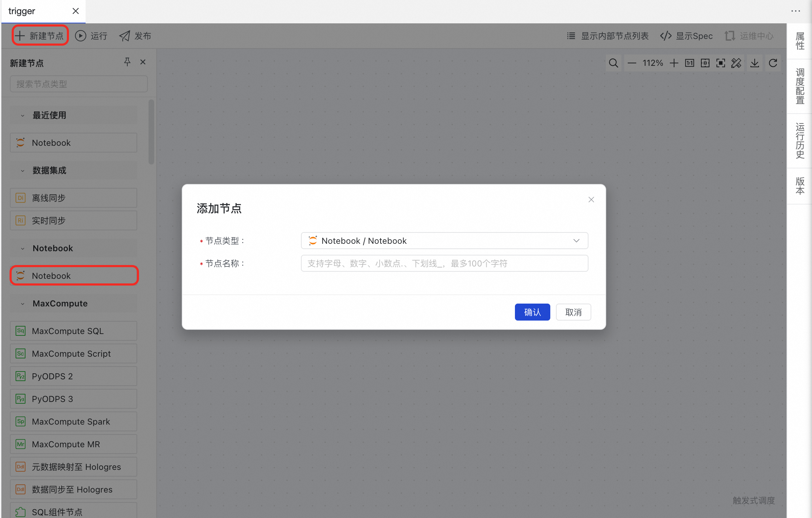Pin the 新建节点 panel
This screenshot has width=812, height=518.
click(x=127, y=62)
